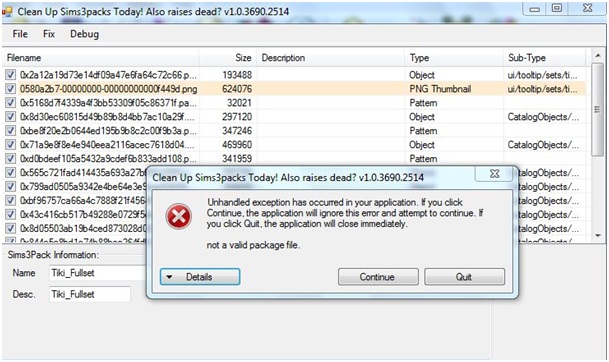Uncheck the 0x71a9e8f8e4e940eea file checkbox
Screen dimensions: 609x362
10,144
